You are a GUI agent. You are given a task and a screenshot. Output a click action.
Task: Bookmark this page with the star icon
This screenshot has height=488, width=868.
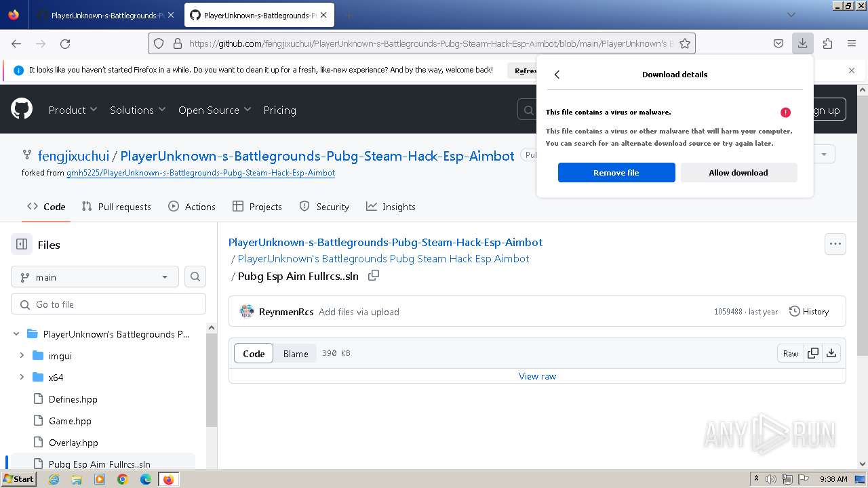(x=685, y=43)
